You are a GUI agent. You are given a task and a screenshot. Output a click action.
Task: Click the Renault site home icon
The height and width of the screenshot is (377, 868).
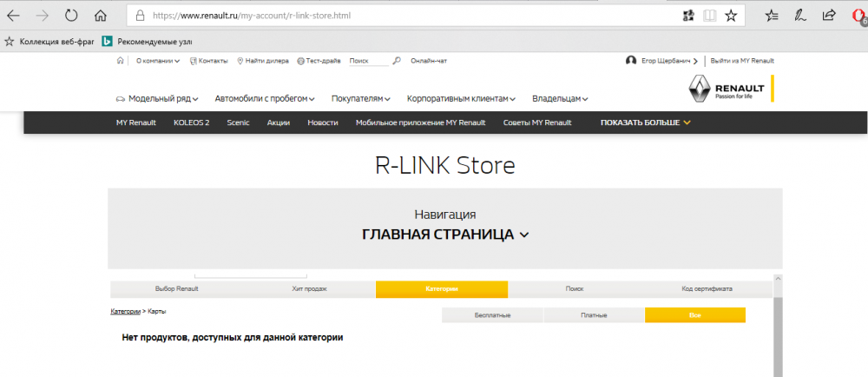tap(120, 61)
